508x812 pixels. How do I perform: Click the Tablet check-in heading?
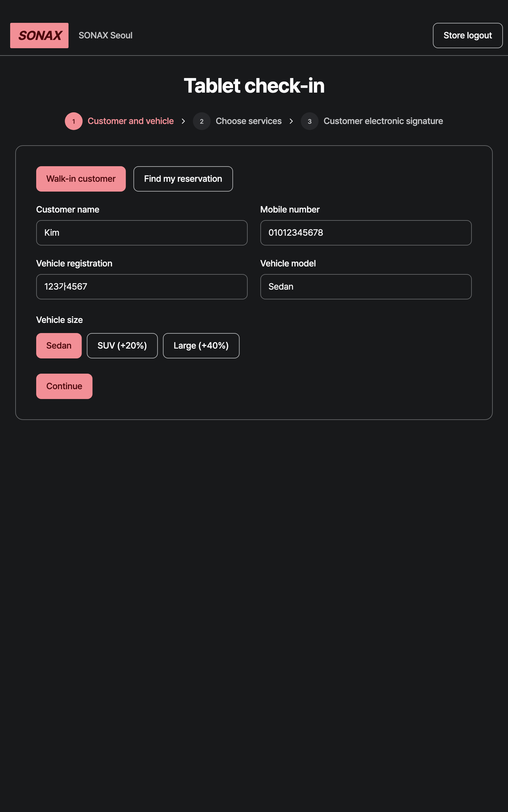(x=254, y=86)
